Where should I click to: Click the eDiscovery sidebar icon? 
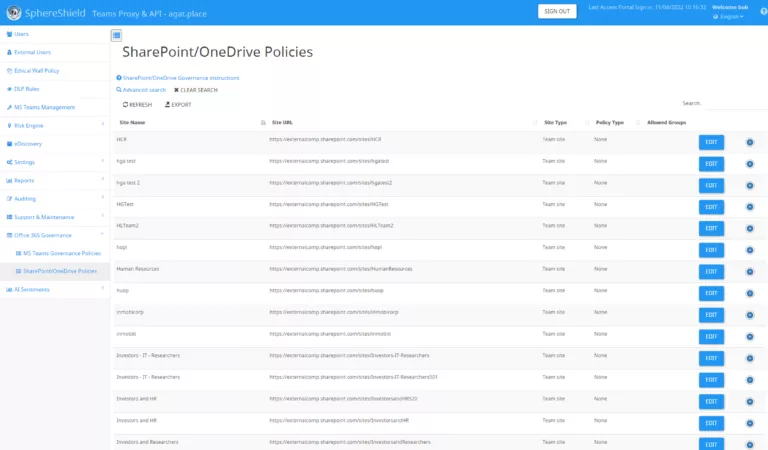pyautogui.click(x=9, y=144)
